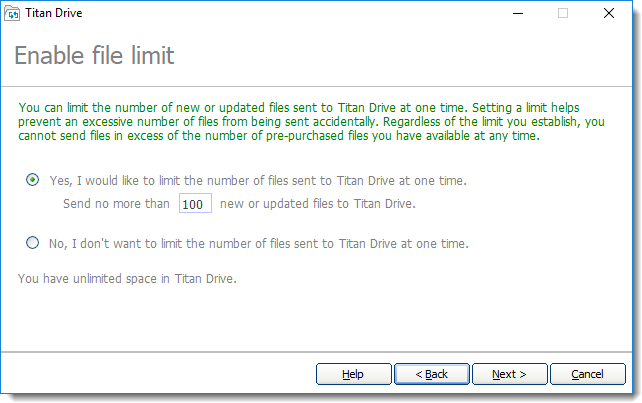Image resolution: width=642 pixels, height=403 pixels.
Task: Proceed with the 'Next >' button
Action: (509, 374)
